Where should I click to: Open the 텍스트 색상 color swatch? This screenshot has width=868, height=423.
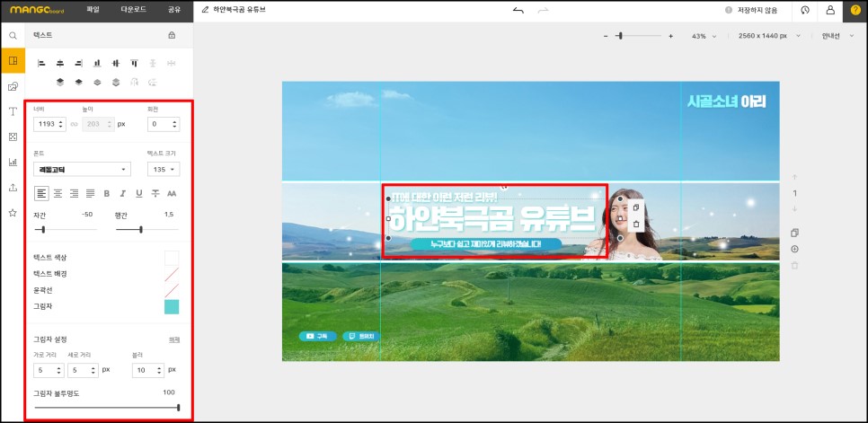pos(172,258)
